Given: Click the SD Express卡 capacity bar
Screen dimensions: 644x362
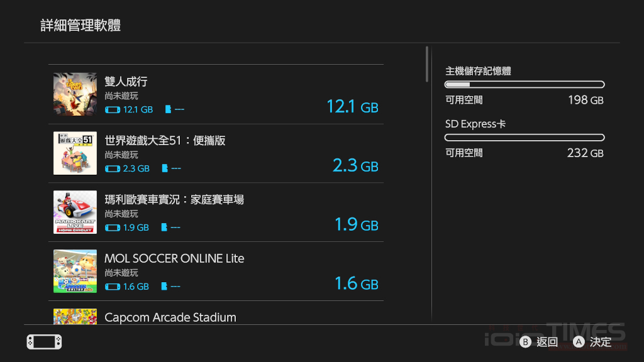Looking at the screenshot, I should pyautogui.click(x=525, y=137).
